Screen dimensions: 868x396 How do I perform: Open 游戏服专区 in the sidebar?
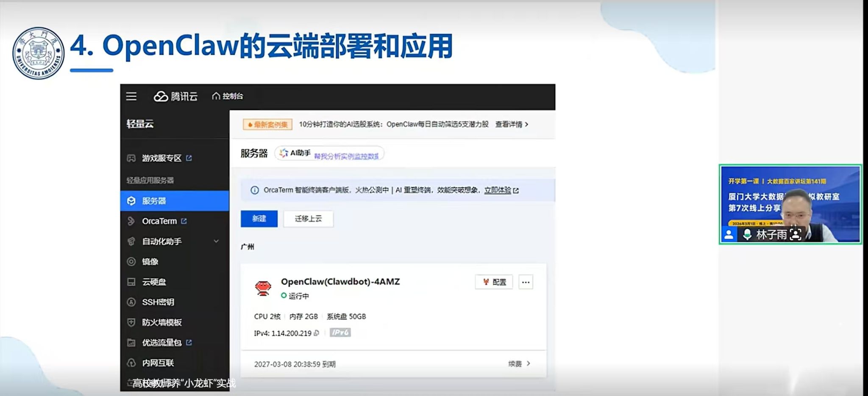click(x=161, y=158)
